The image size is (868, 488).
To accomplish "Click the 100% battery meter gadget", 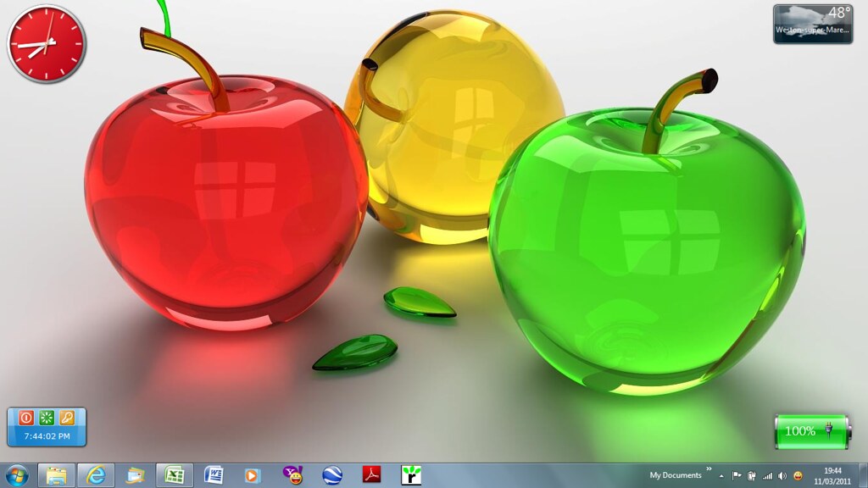I will pos(811,431).
